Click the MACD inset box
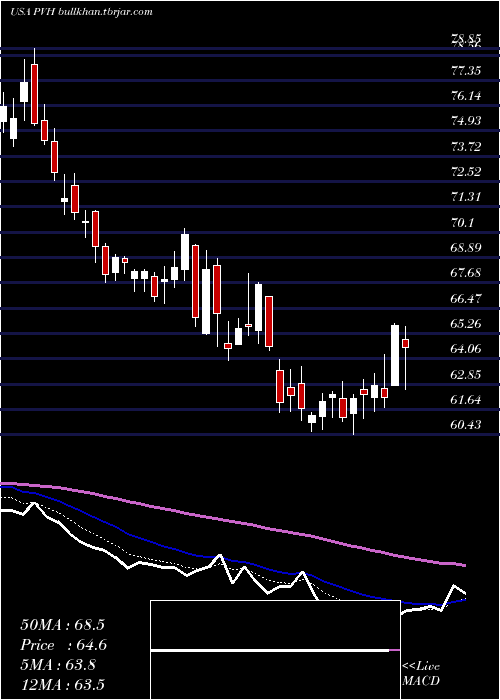 pyautogui.click(x=275, y=650)
